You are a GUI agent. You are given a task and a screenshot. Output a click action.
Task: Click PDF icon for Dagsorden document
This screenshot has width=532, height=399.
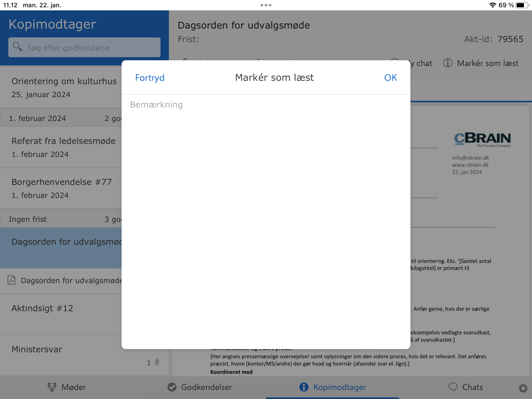(x=11, y=280)
